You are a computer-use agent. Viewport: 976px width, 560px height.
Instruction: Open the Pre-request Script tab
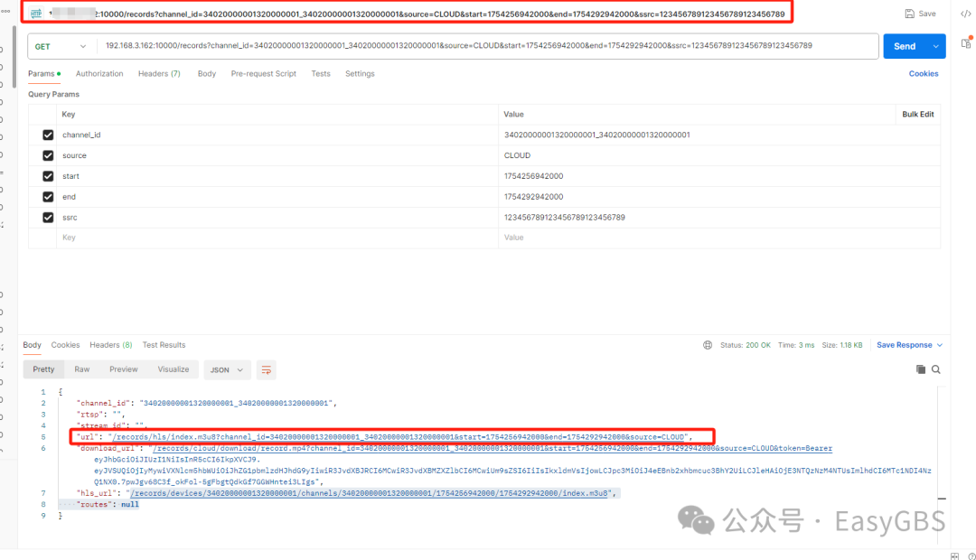coord(263,73)
